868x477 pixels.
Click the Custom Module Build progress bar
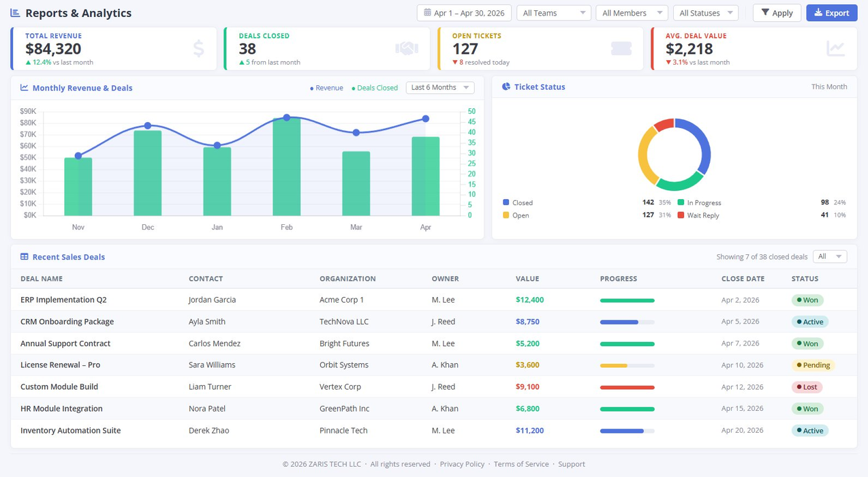pos(627,387)
